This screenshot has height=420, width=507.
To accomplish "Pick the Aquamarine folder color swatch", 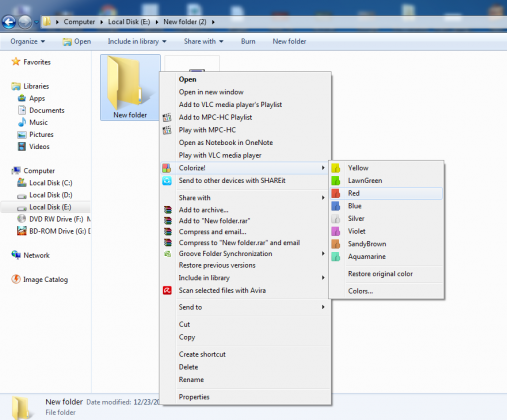I will point(335,257).
